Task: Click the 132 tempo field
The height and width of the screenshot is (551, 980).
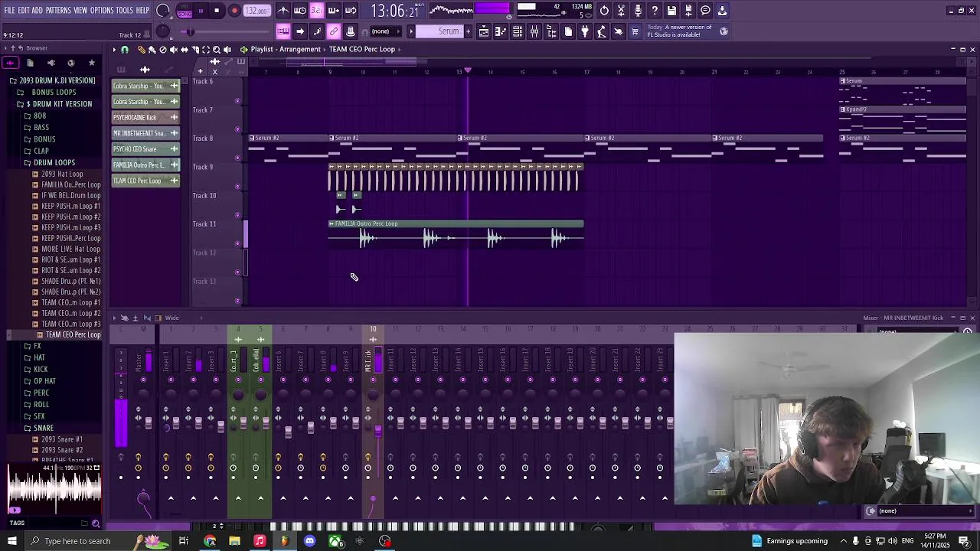Action: 256,11
